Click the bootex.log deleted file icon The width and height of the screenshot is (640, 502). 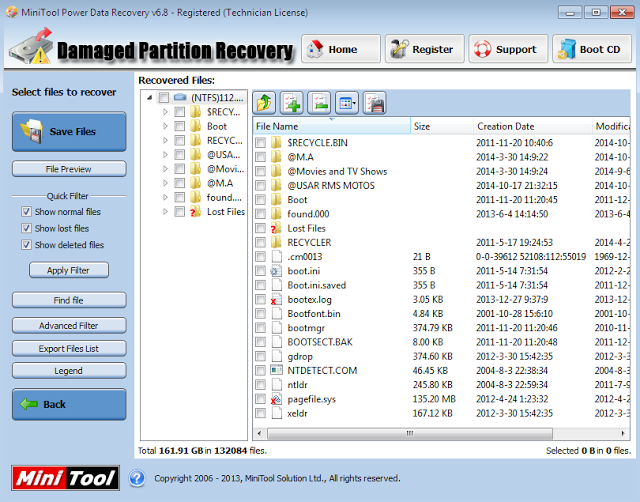click(x=276, y=300)
